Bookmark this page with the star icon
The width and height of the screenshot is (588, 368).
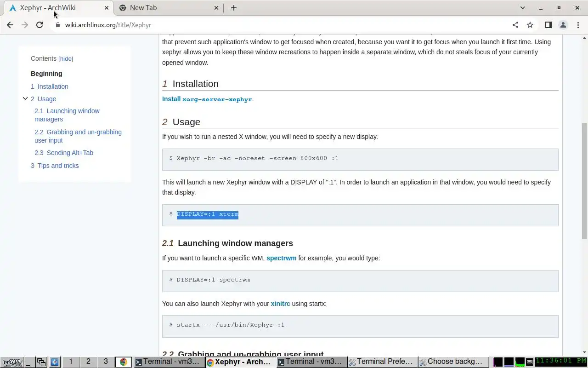click(x=530, y=25)
